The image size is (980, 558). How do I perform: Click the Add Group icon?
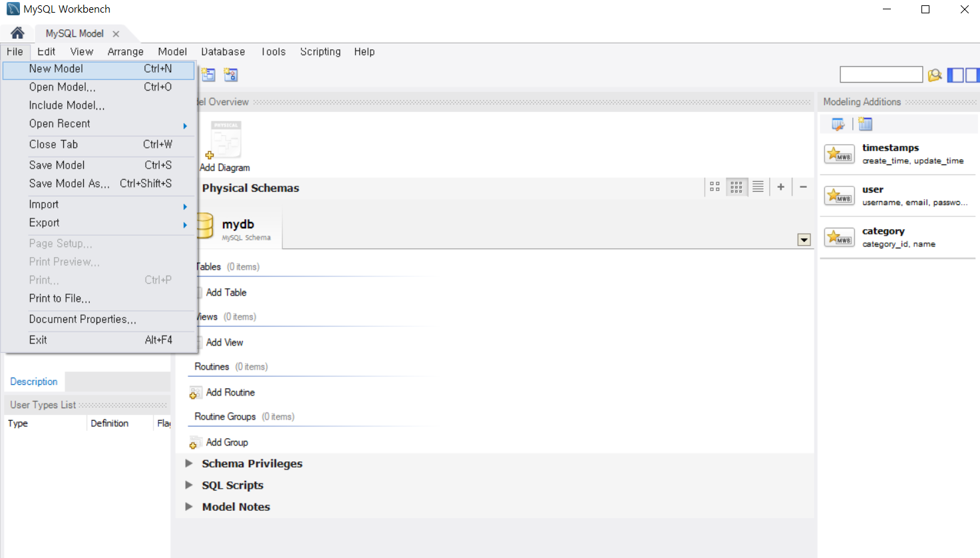[x=195, y=443]
